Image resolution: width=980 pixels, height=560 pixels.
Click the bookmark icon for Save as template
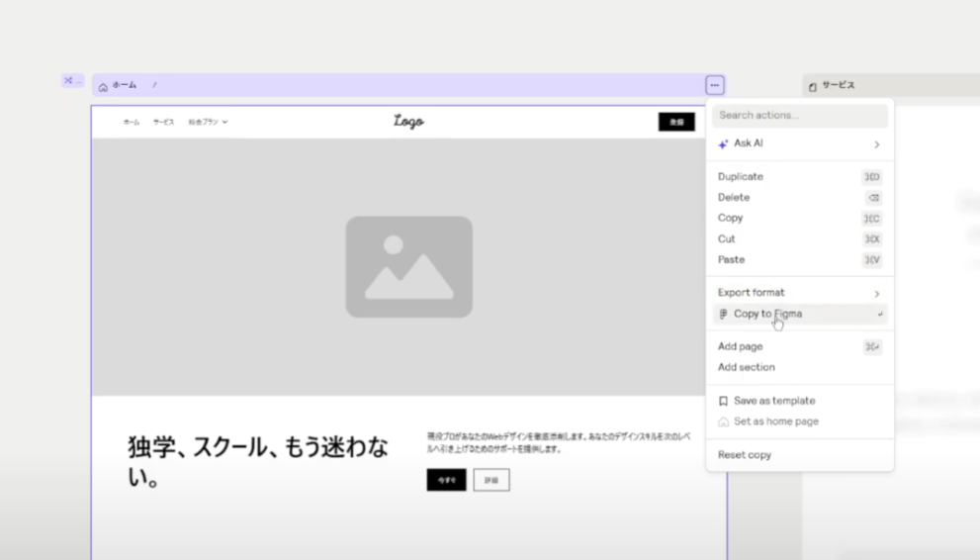point(723,402)
